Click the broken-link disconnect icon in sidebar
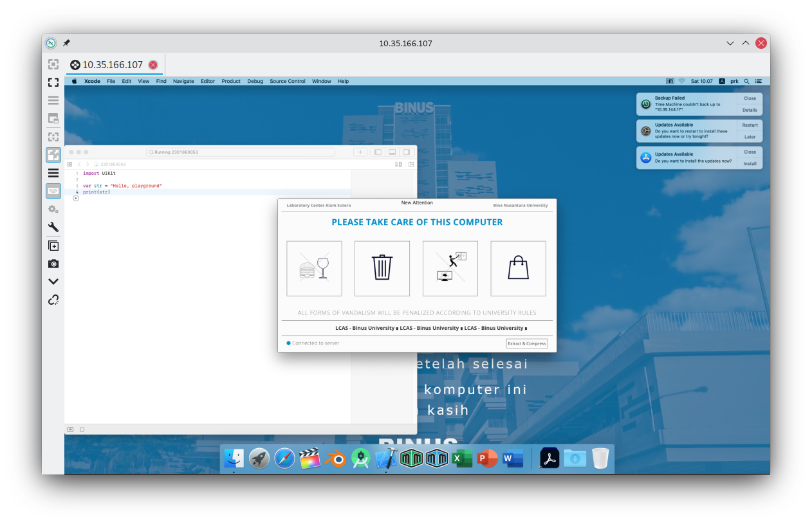Viewport: 812px width, 524px height. [53, 300]
